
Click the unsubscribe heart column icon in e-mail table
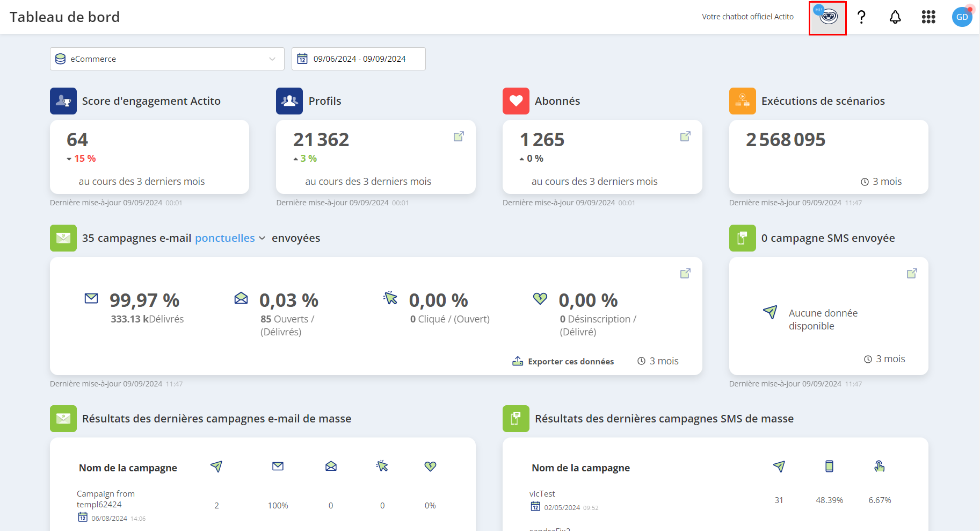[430, 467]
